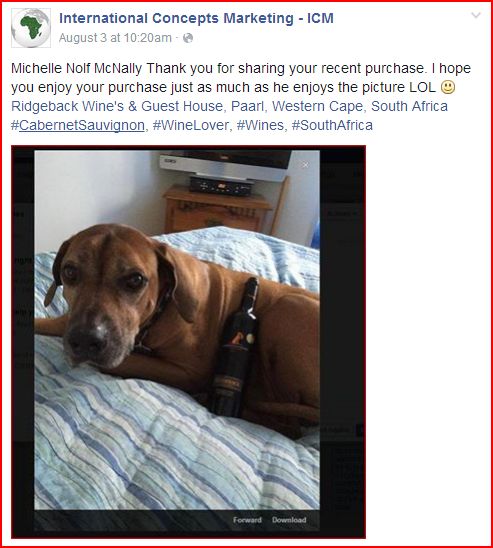The width and height of the screenshot is (493, 548).
Task: Click the smiley emoji after LOL
Action: click(x=448, y=87)
